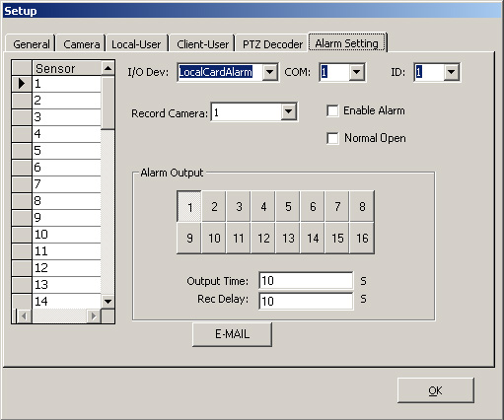Click the E-MAIL button
This screenshot has height=420, width=504.
click(x=232, y=334)
